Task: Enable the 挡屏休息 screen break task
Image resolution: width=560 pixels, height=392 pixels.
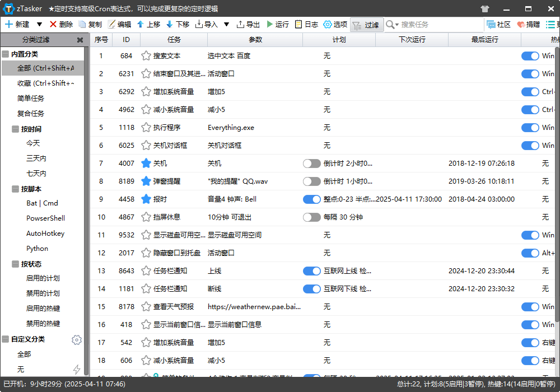Action: (x=312, y=217)
